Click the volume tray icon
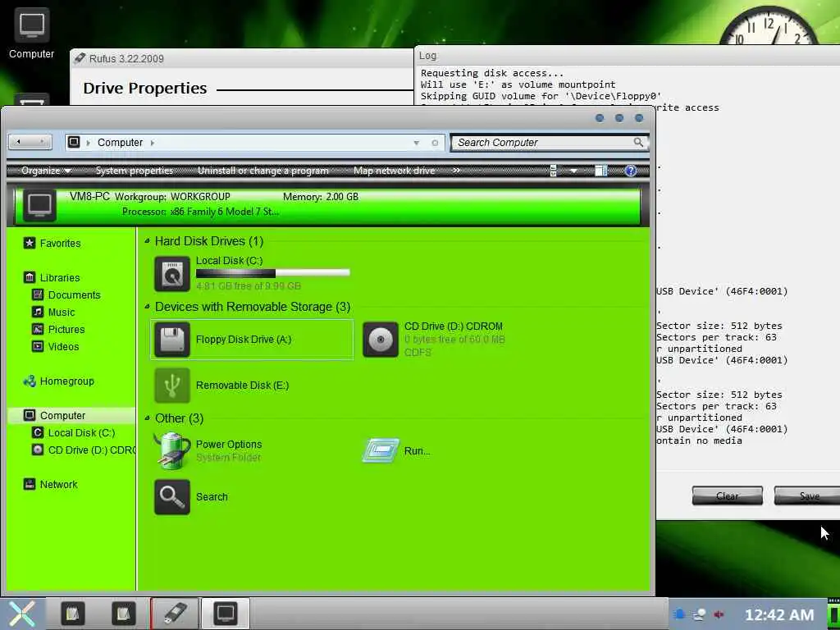 click(719, 614)
